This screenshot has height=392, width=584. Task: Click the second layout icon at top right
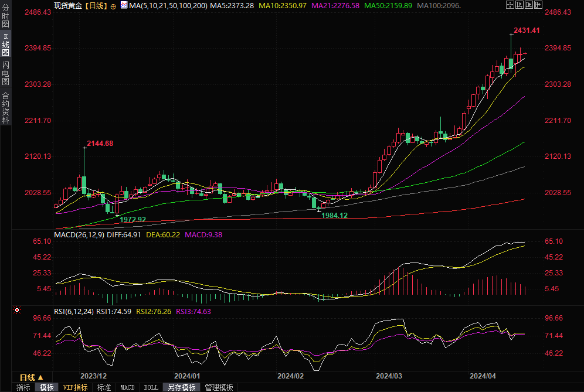click(x=520, y=5)
